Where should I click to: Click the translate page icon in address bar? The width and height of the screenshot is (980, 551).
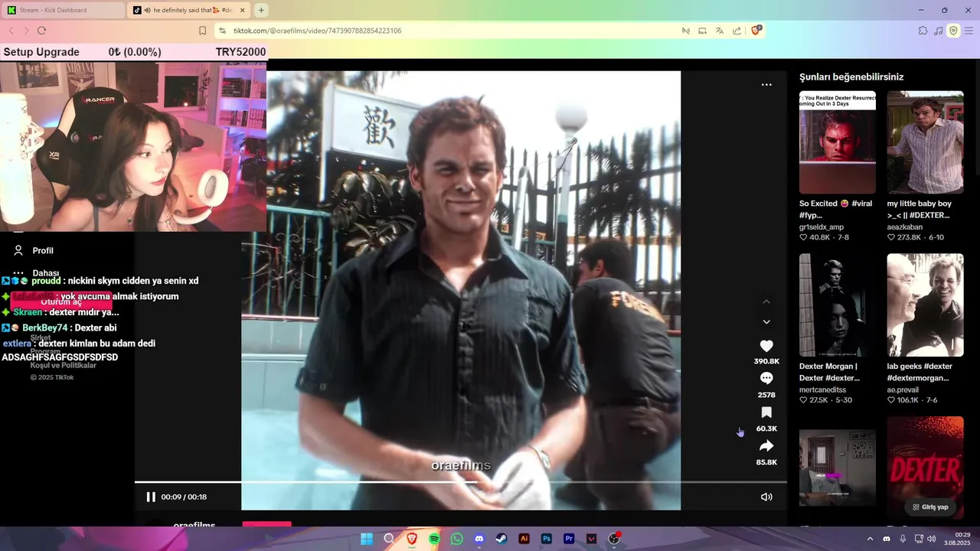pyautogui.click(x=720, y=31)
